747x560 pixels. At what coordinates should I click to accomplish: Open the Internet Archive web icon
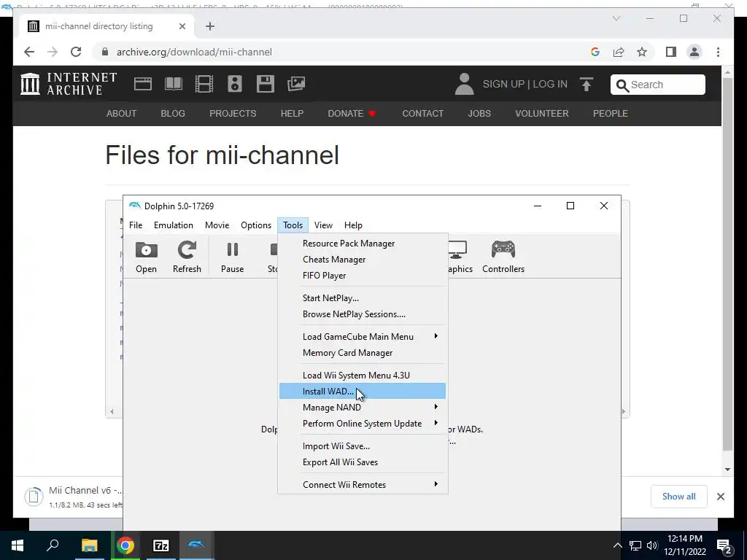[142, 84]
